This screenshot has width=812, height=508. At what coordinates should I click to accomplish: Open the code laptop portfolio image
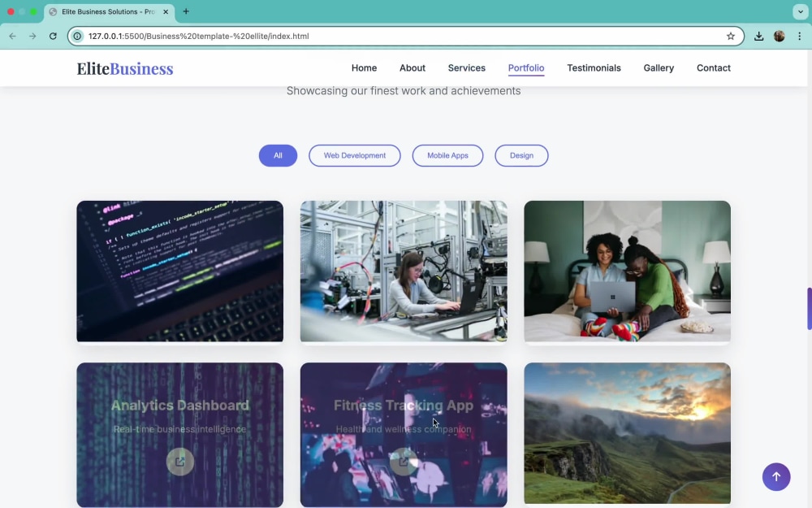[x=179, y=271]
